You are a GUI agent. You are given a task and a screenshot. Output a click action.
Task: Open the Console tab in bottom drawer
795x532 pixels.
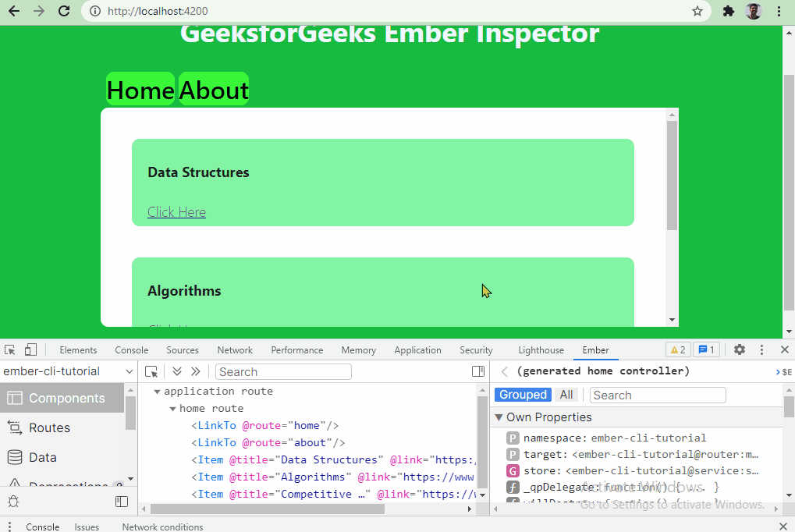click(43, 527)
